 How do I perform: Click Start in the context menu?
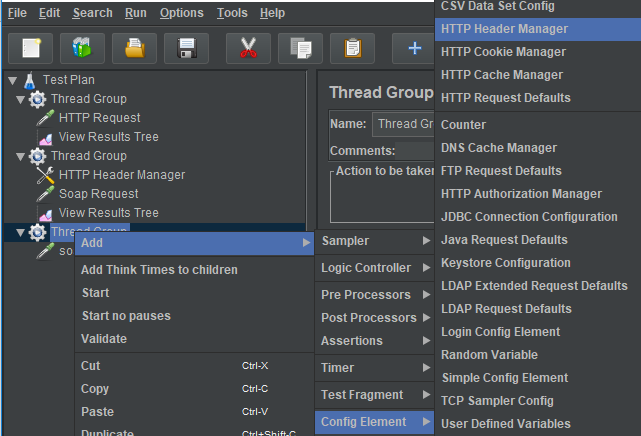(194, 293)
